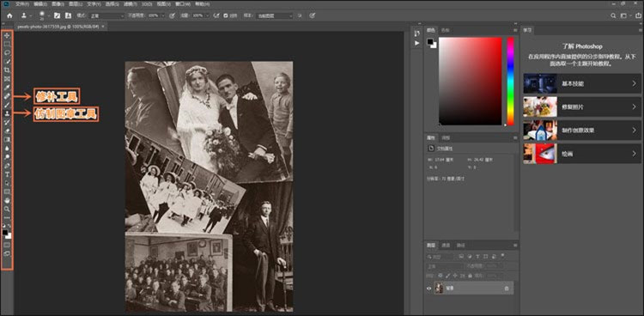This screenshot has width=644, height=316.
Task: Select the Clone Stamp tool in toolbar
Action: 7,113
